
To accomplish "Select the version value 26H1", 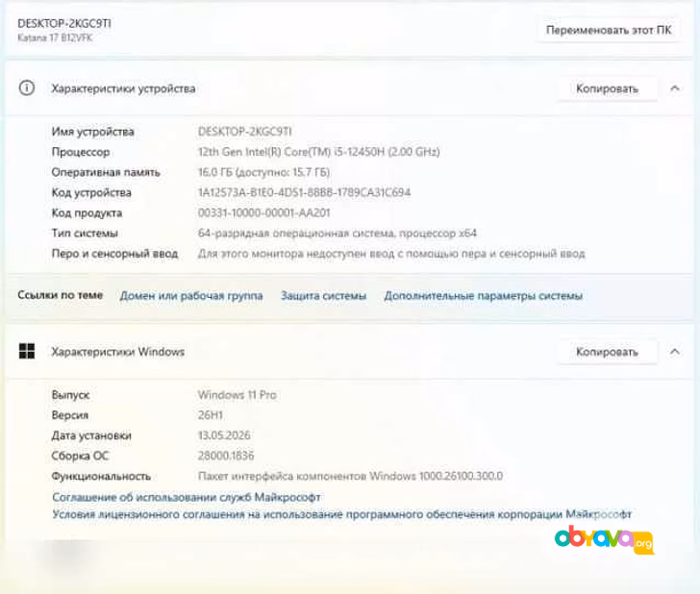I will [x=211, y=415].
